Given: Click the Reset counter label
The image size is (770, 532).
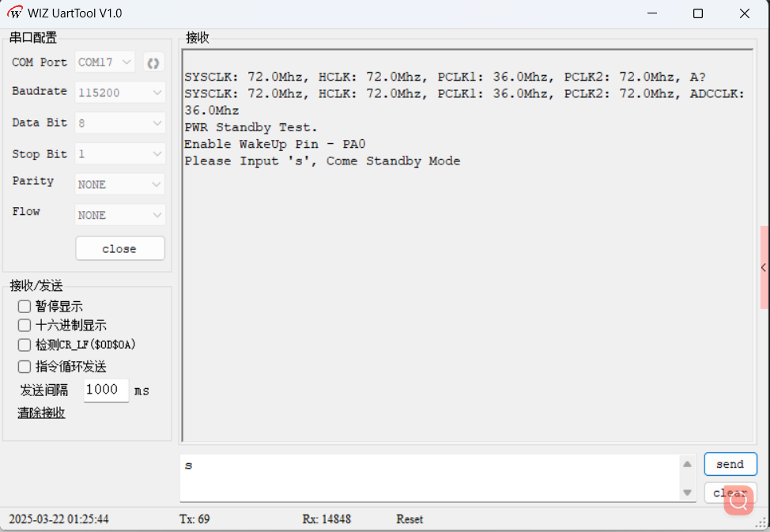Looking at the screenshot, I should (x=410, y=519).
